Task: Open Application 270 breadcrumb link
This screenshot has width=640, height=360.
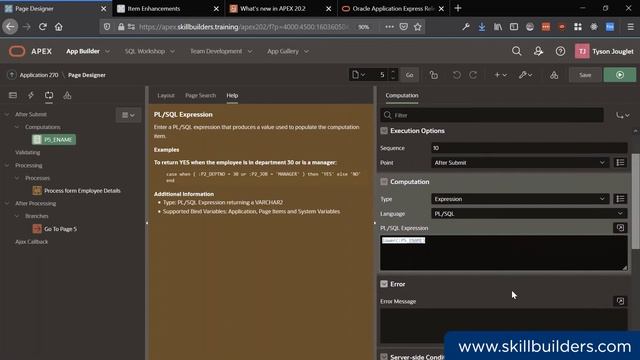Action: pos(39,75)
